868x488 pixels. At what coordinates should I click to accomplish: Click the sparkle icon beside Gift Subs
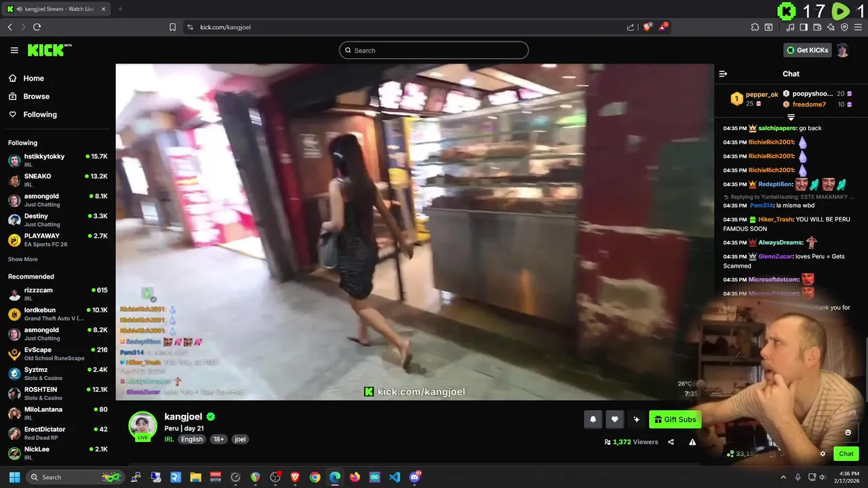coord(636,420)
